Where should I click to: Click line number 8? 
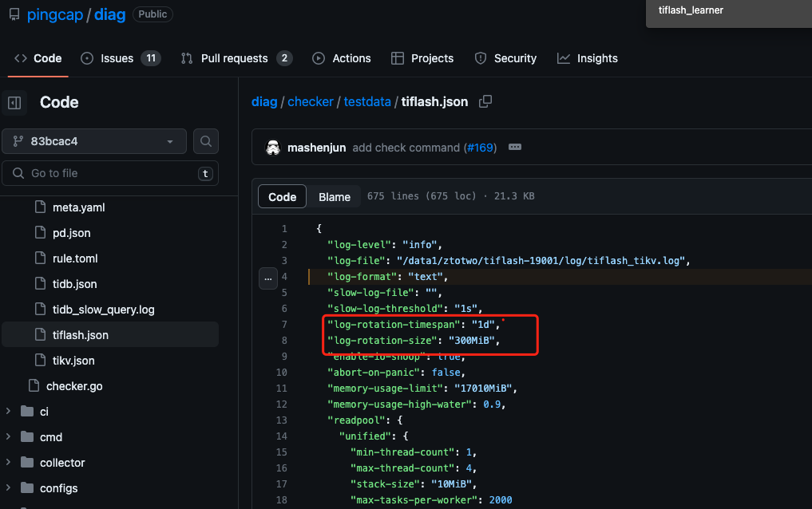click(284, 341)
